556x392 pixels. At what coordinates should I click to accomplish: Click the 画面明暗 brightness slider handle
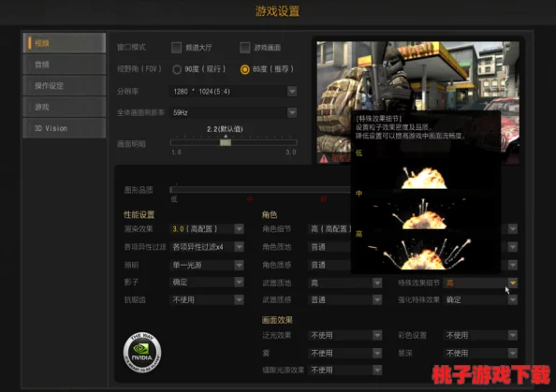coord(226,142)
